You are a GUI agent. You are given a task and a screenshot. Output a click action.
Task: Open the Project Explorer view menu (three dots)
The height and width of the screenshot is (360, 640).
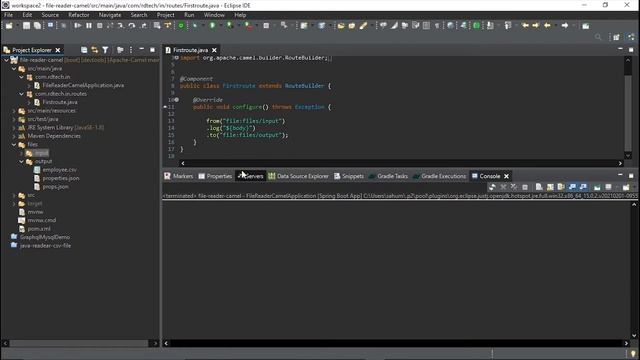(x=131, y=50)
